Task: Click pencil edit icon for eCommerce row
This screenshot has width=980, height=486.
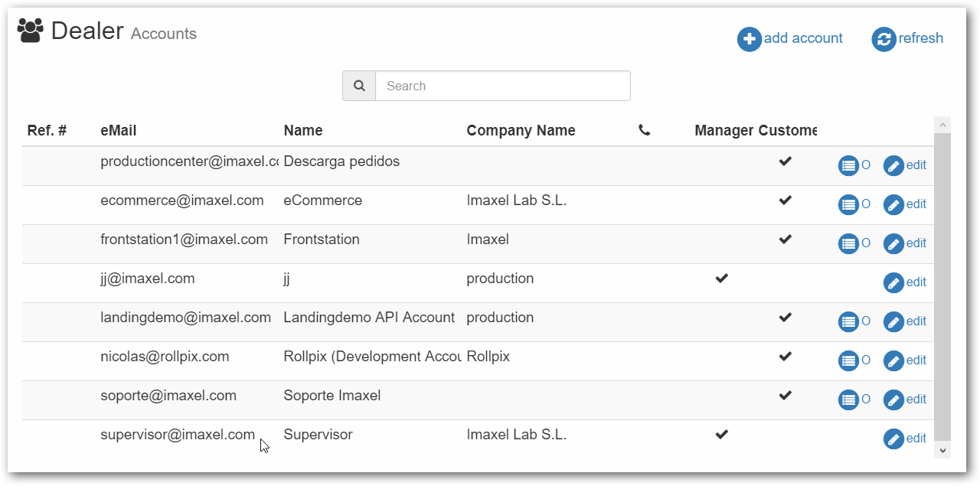Action: (x=893, y=204)
